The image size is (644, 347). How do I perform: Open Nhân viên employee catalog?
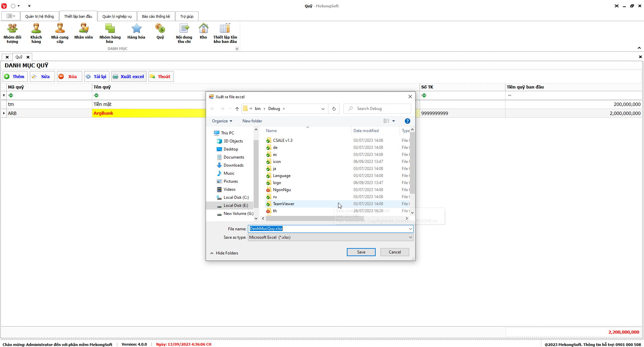click(84, 32)
